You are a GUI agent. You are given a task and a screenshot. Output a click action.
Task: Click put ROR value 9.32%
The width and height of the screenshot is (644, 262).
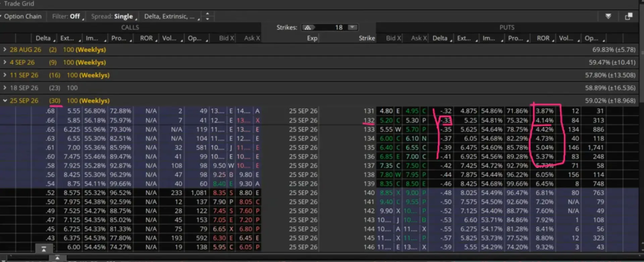[544, 247]
